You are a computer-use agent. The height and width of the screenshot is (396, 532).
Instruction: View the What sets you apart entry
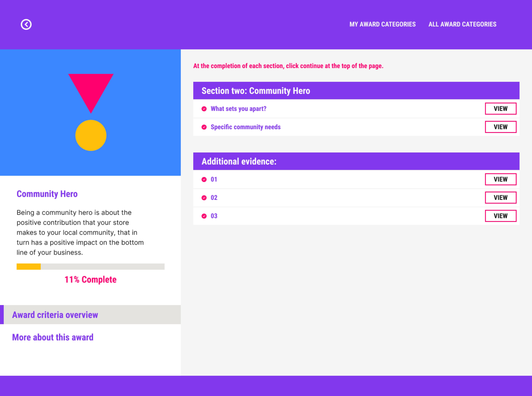point(501,109)
